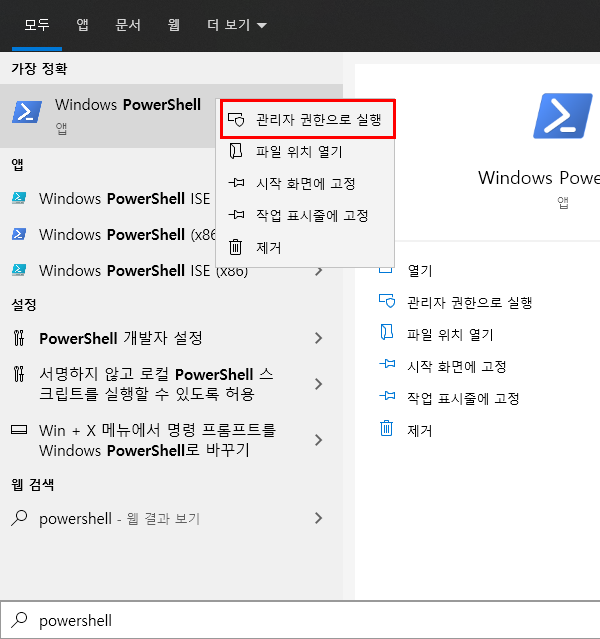Screen dimensions: 600x639
Task: Click 열기 in the right preview pane
Action: 420,271
